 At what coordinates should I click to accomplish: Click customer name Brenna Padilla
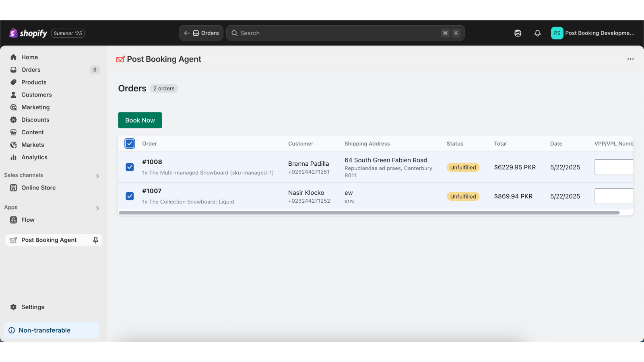coord(308,164)
